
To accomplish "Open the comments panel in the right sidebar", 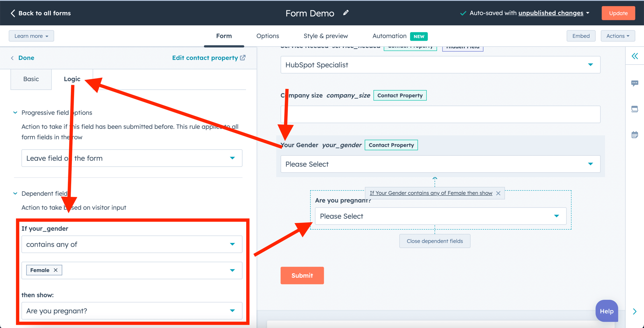I will click(x=635, y=83).
